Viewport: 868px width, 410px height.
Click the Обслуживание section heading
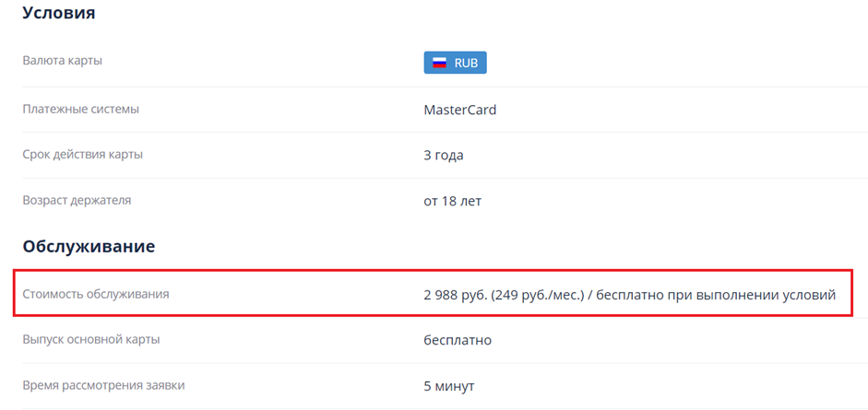(89, 247)
